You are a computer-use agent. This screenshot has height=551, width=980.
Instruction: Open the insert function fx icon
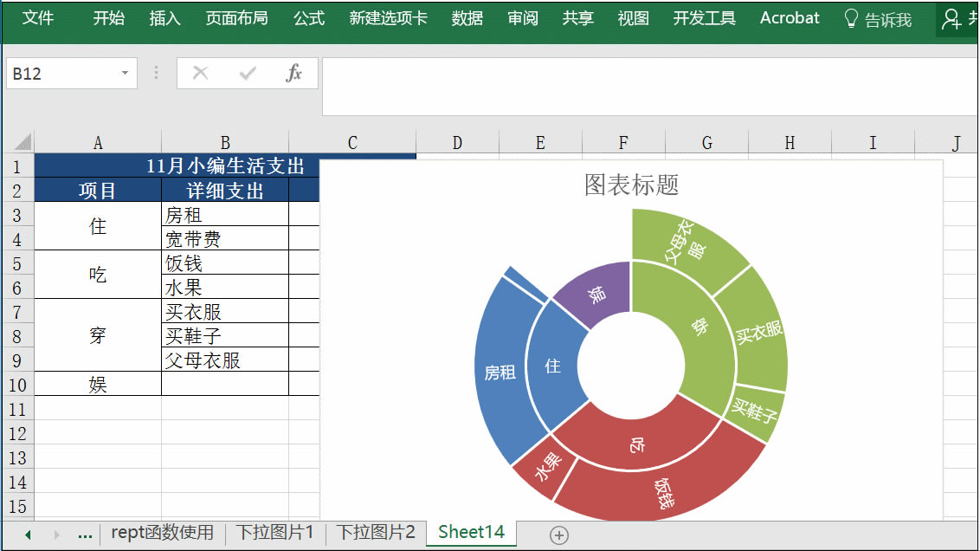(293, 73)
